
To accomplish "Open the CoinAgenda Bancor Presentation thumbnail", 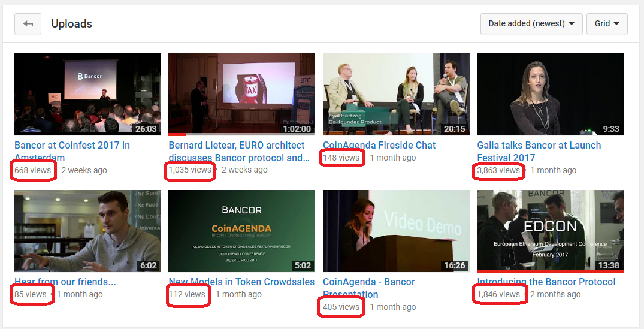I will 397,231.
